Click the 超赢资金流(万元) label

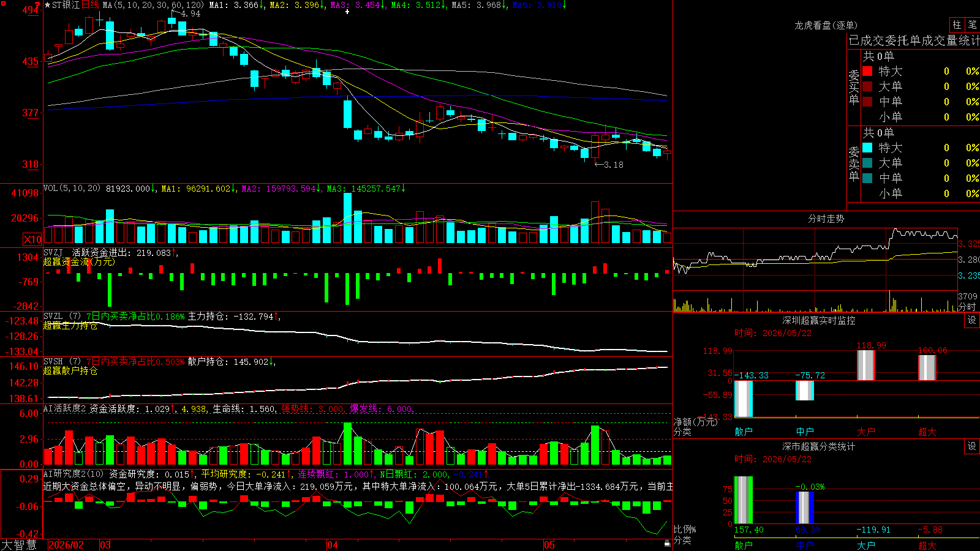pos(79,262)
